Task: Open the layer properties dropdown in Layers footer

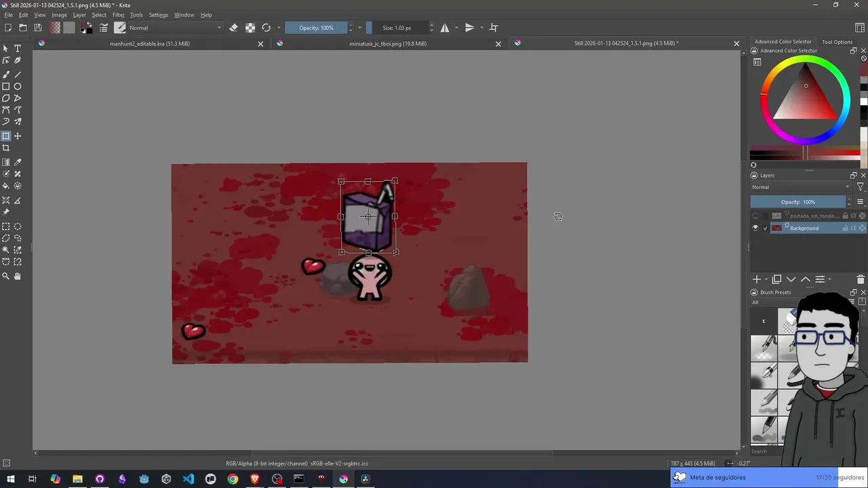Action: (x=820, y=279)
